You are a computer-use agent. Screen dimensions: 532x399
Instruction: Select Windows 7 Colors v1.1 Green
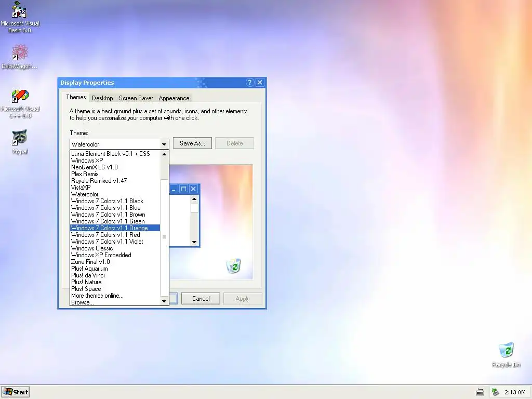(x=115, y=221)
